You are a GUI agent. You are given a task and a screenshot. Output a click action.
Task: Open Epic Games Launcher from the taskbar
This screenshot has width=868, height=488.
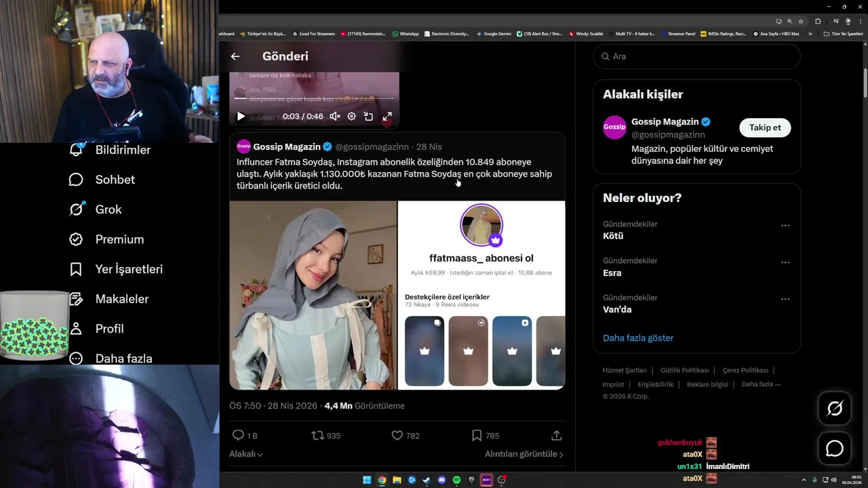pos(471,480)
